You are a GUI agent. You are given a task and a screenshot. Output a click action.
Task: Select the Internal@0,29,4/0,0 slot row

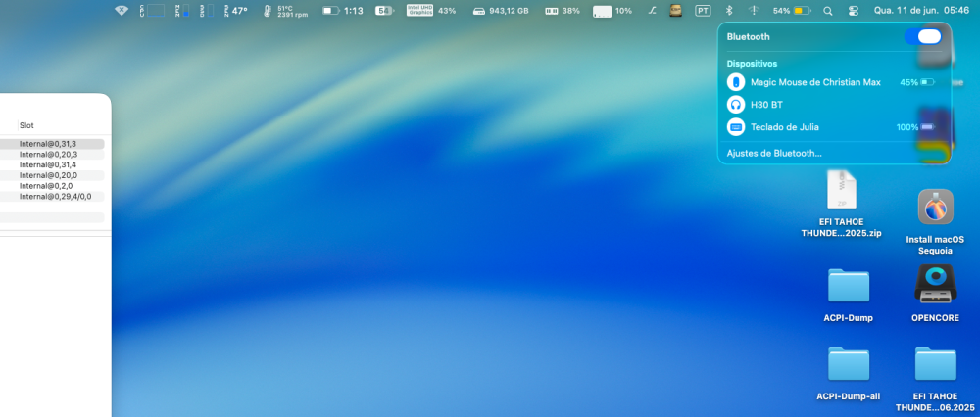point(52,197)
